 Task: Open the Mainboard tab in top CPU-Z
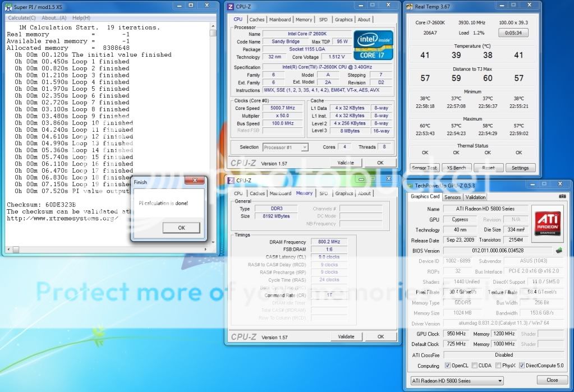point(280,20)
